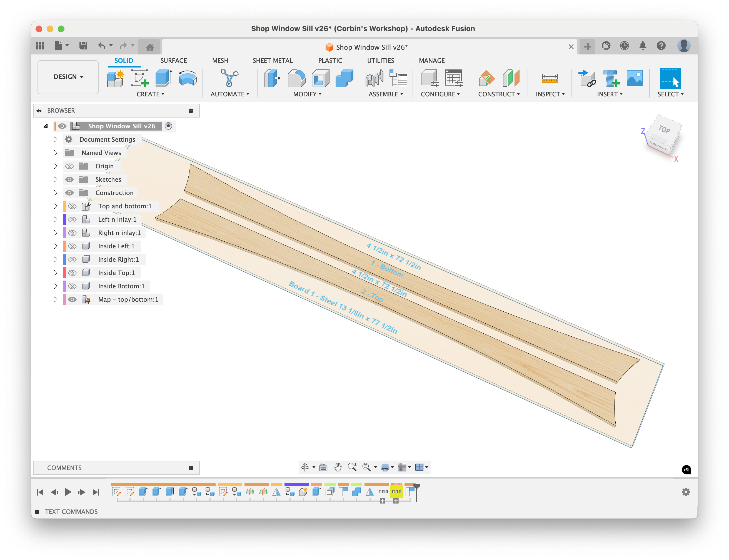The height and width of the screenshot is (560, 729).
Task: Select the Combine tool icon
Action: pos(344,79)
